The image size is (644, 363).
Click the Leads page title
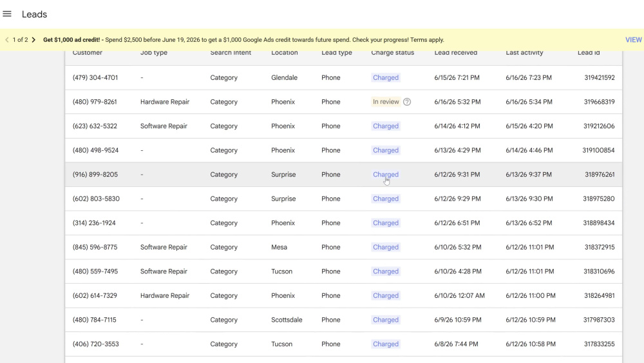tap(35, 14)
